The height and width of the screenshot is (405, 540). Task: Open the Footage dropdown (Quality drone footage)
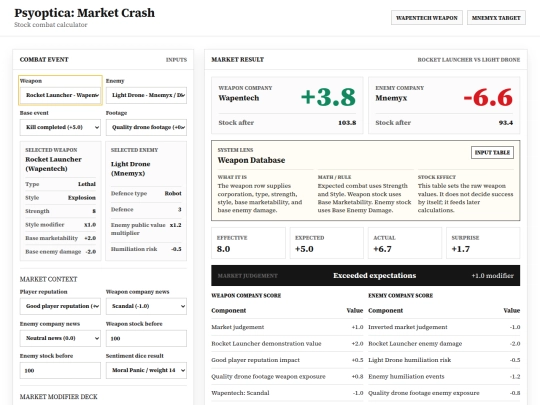pyautogui.click(x=146, y=127)
